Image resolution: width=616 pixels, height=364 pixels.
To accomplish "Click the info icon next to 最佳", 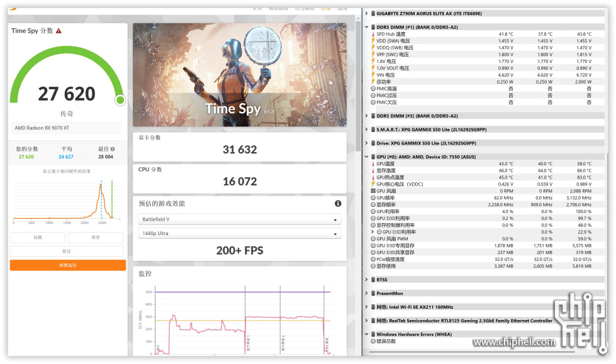I will (x=113, y=149).
